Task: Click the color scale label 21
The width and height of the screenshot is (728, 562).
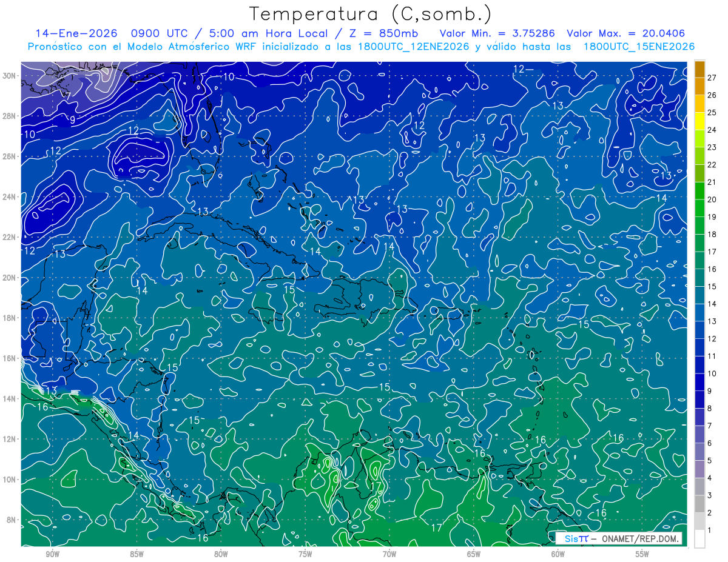Action: 712,182
